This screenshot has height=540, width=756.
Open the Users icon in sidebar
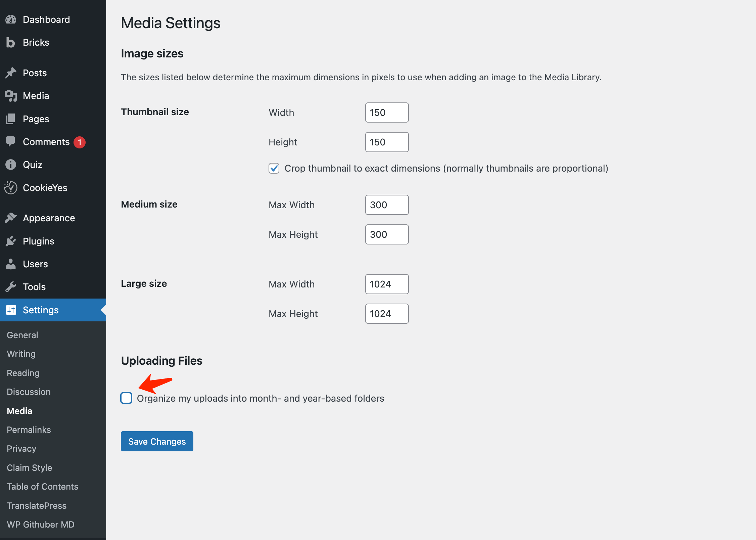pos(11,264)
